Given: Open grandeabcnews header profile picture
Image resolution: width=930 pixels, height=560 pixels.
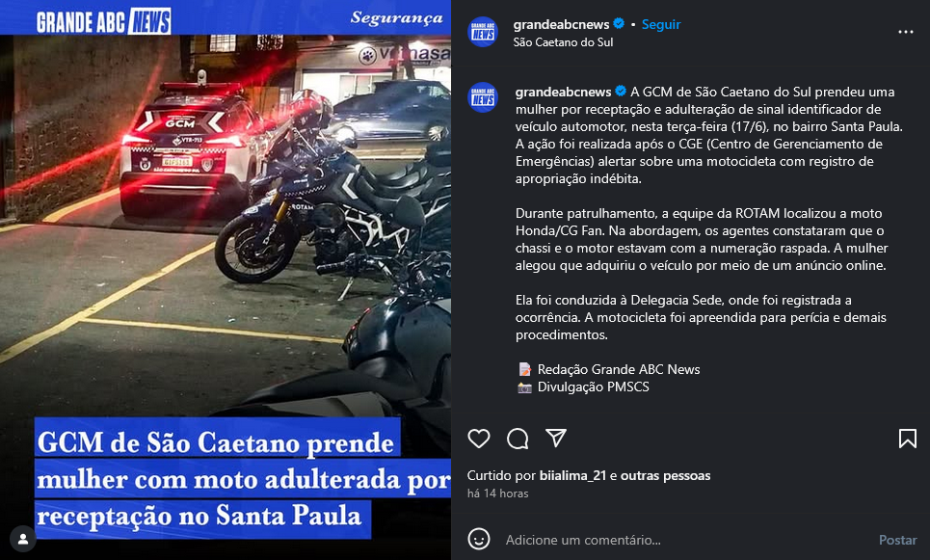Looking at the screenshot, I should (483, 32).
